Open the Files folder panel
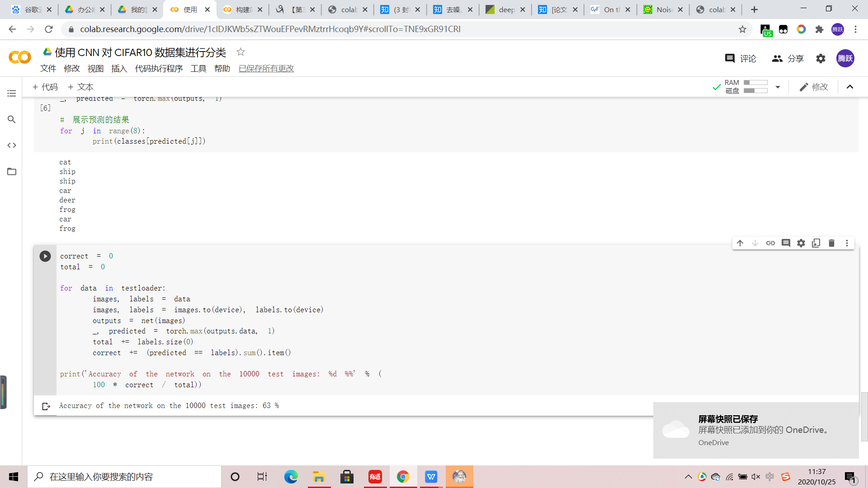 [12, 172]
